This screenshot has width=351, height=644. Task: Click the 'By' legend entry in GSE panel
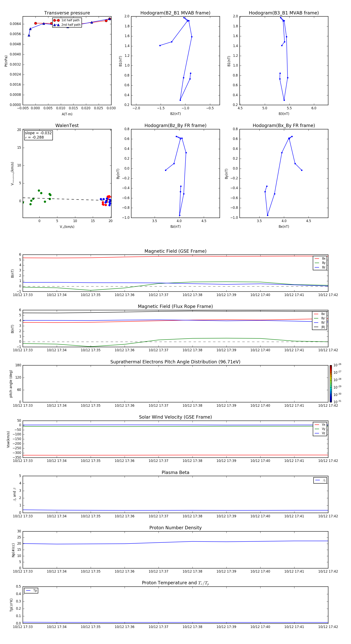(320, 263)
